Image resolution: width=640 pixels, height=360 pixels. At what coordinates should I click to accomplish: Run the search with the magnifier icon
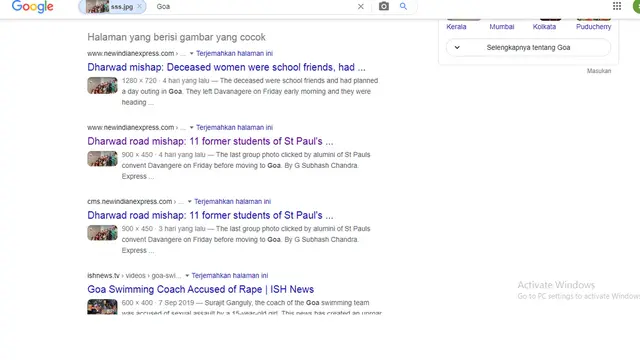403,7
